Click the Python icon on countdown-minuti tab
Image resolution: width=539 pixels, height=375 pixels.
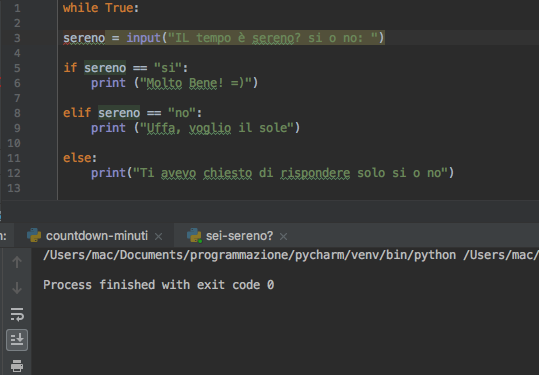(x=34, y=235)
